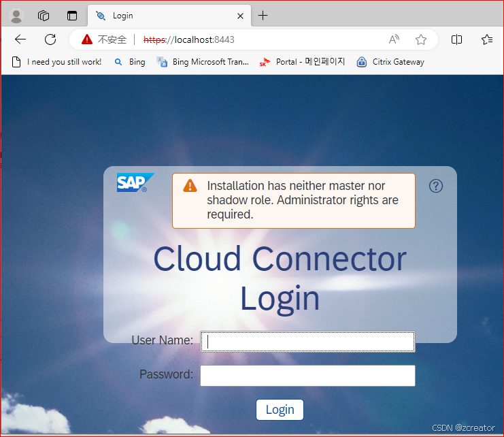Click the orange warning icon in message
The width and height of the screenshot is (504, 437).
190,186
